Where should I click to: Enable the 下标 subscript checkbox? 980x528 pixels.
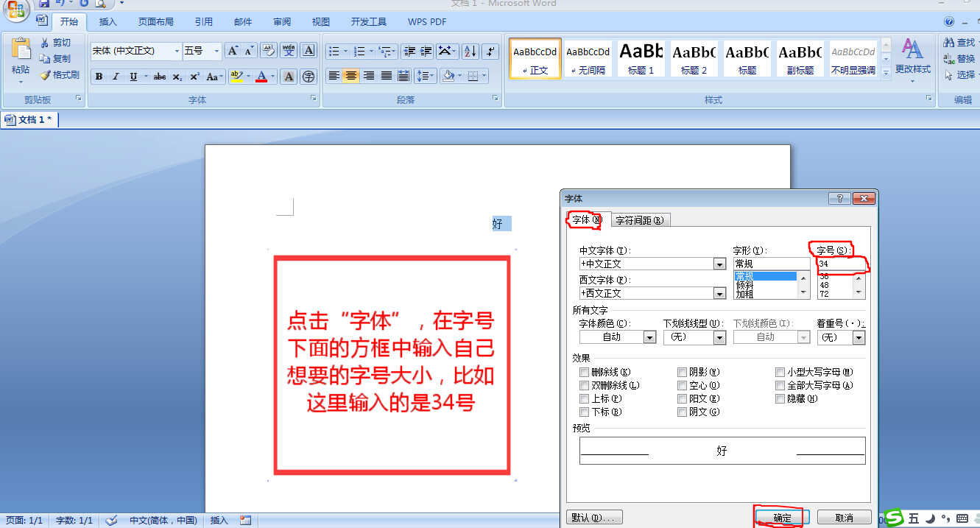click(585, 412)
